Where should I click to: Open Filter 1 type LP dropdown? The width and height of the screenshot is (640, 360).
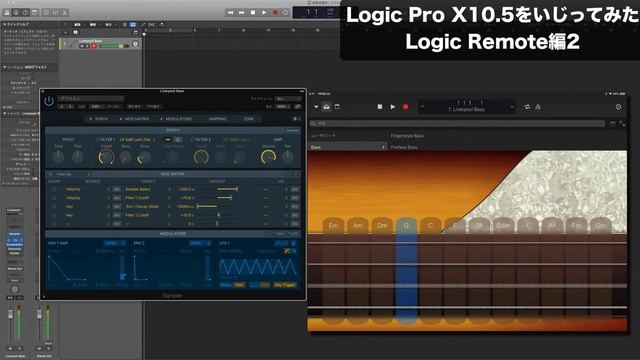(137, 140)
